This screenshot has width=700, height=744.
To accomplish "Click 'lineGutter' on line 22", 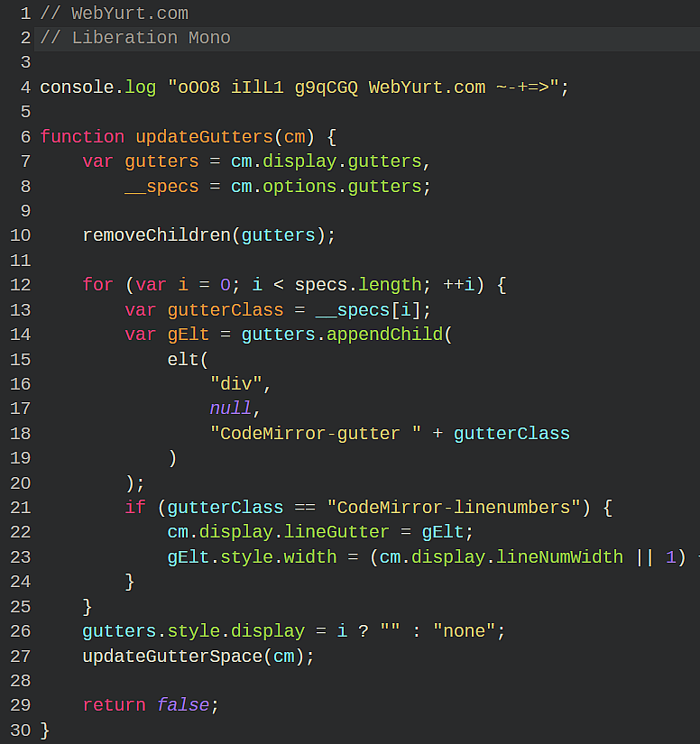I will (336, 532).
